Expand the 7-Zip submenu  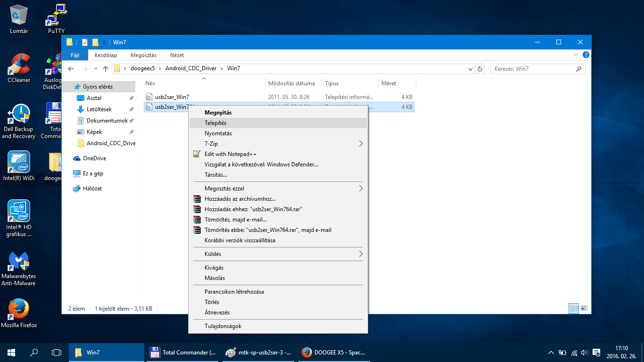(361, 144)
